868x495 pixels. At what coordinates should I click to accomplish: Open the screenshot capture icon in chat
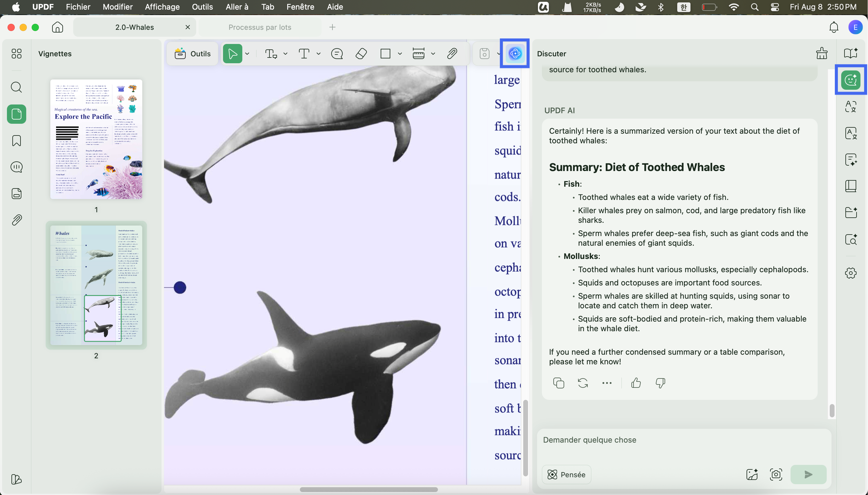point(776,475)
